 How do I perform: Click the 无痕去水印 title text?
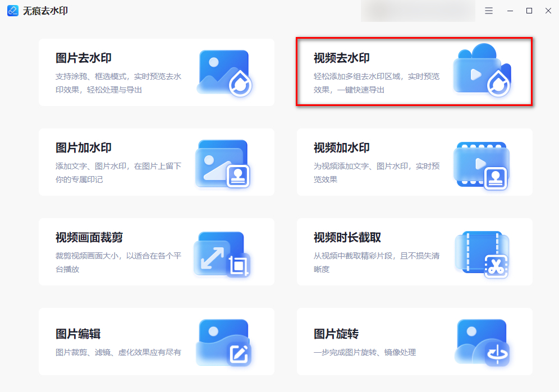45,11
